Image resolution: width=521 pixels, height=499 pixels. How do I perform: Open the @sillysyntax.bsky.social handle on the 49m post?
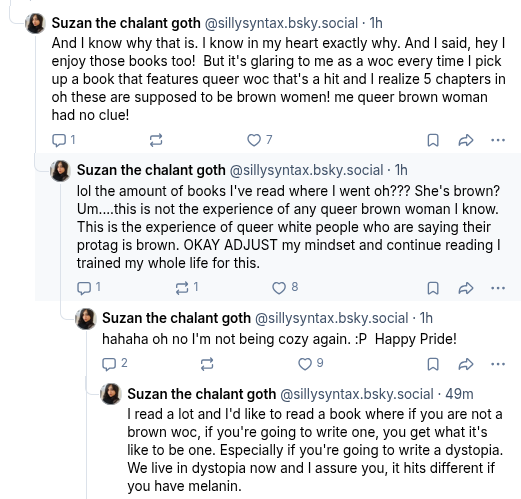point(357,394)
